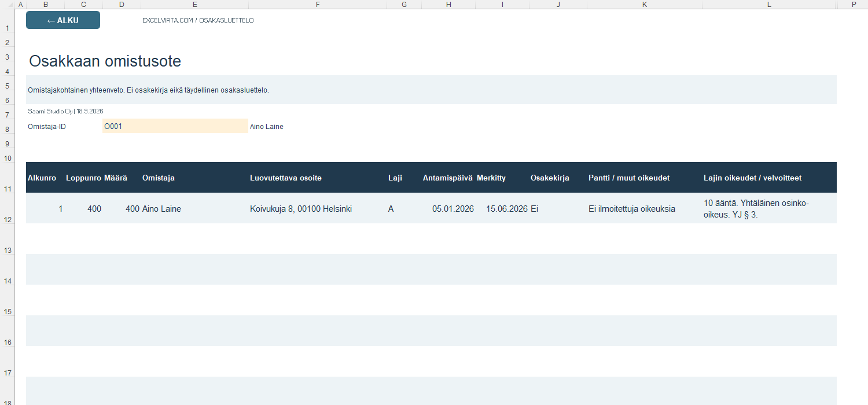Click the 'Omistaja-ID' label
Screen dimensions: 868x405
coord(47,127)
